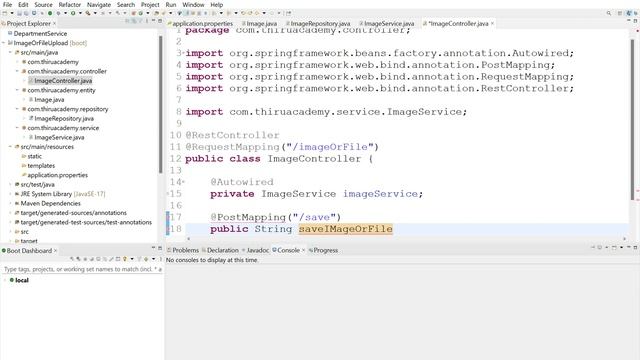The width and height of the screenshot is (640, 360).
Task: Maximize the editor area
Action: tap(636, 20)
